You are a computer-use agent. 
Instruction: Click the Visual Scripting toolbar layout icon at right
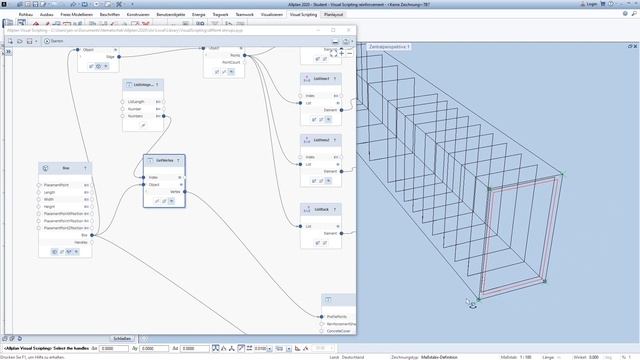[346, 41]
